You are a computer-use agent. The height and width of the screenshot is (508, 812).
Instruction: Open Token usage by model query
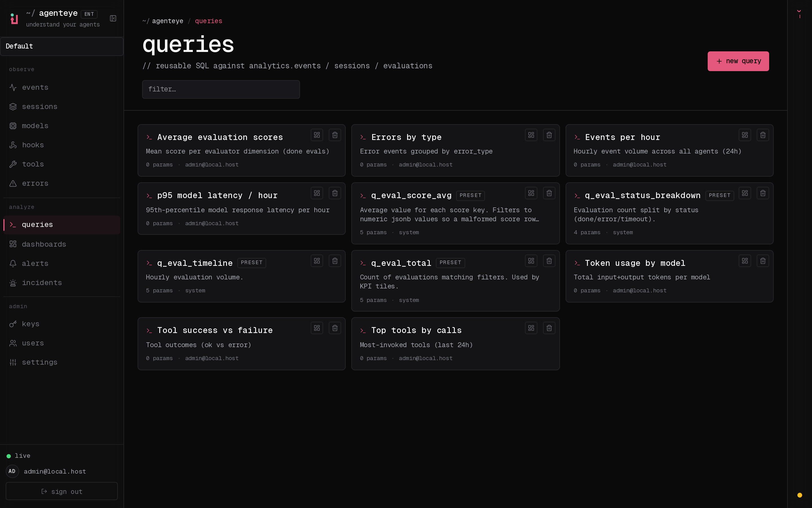tap(635, 263)
